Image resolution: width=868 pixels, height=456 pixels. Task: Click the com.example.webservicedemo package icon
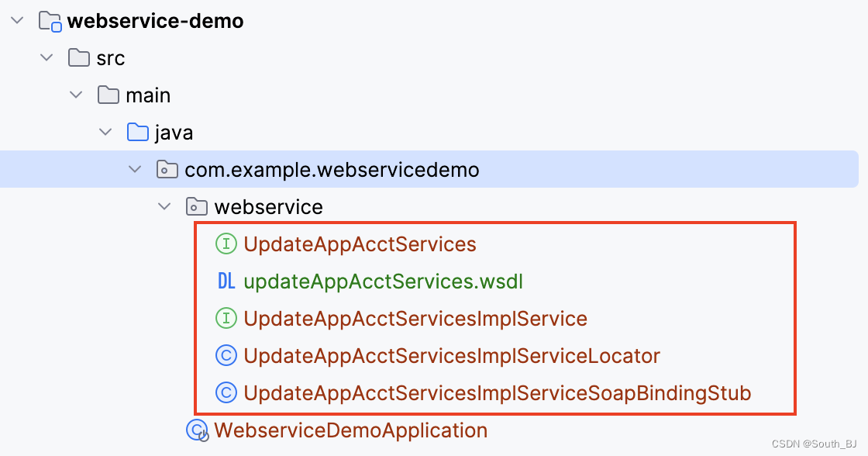coord(167,169)
